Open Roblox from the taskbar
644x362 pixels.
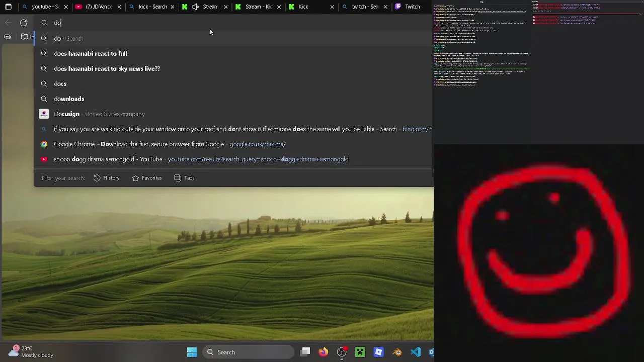pyautogui.click(x=378, y=352)
